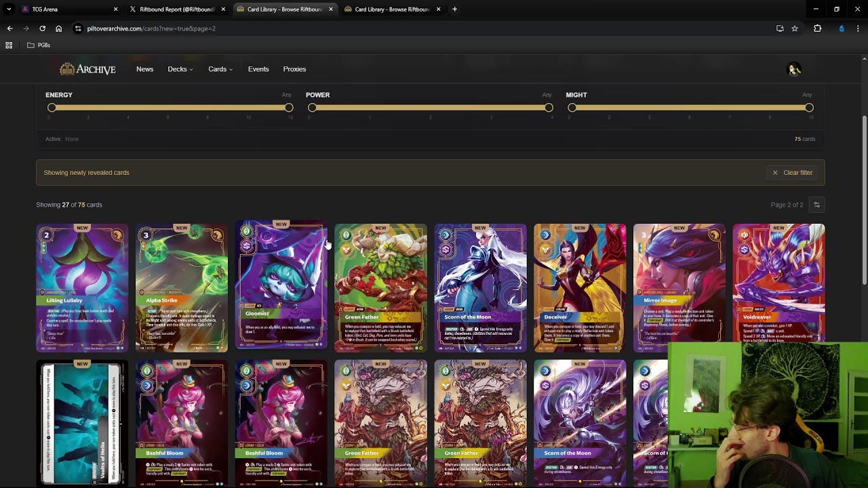Adjust Power slider maximum handle
The height and width of the screenshot is (488, 868).
(549, 108)
